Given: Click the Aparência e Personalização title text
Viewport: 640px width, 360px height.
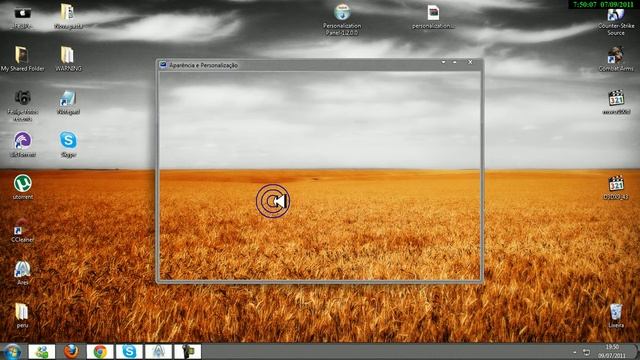Looking at the screenshot, I should pyautogui.click(x=203, y=65).
